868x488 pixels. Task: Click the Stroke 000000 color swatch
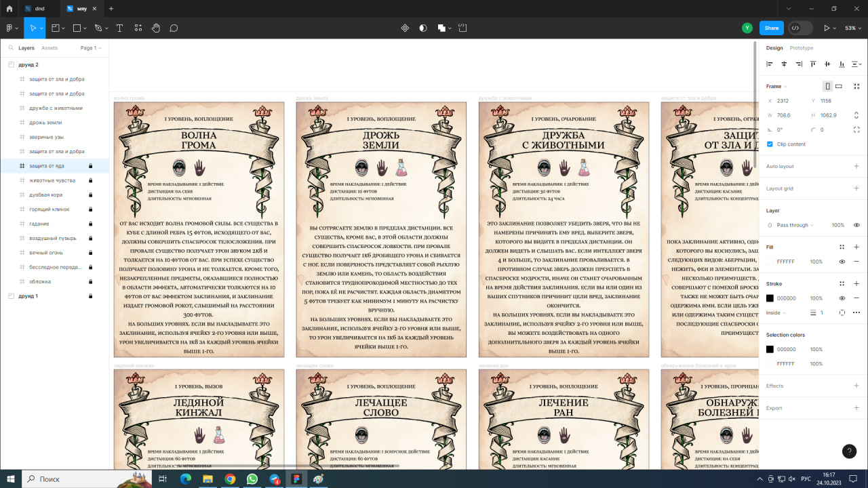(x=770, y=298)
